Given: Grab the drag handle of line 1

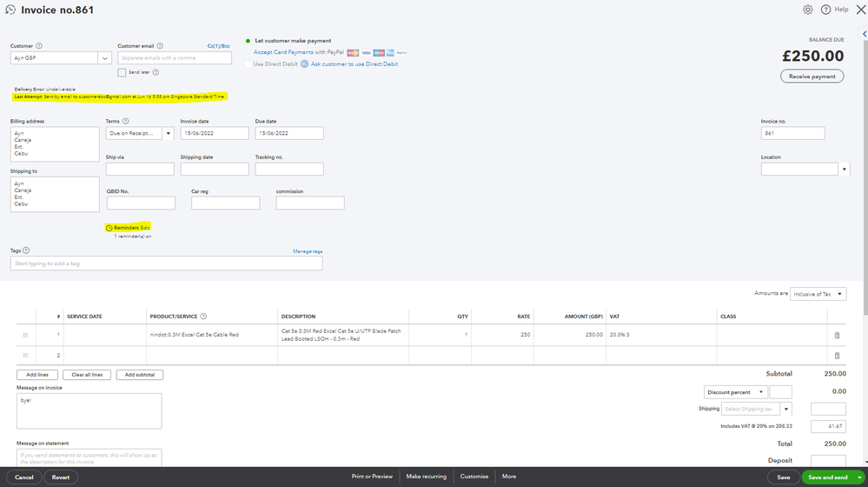Looking at the screenshot, I should click(25, 335).
